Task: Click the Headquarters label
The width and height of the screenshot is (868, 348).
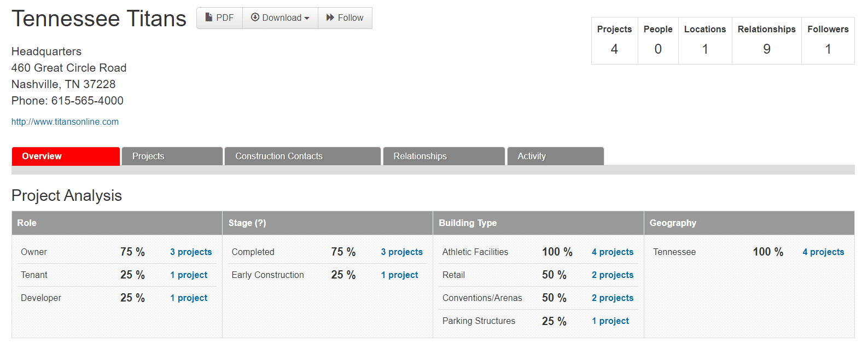Action: (46, 51)
